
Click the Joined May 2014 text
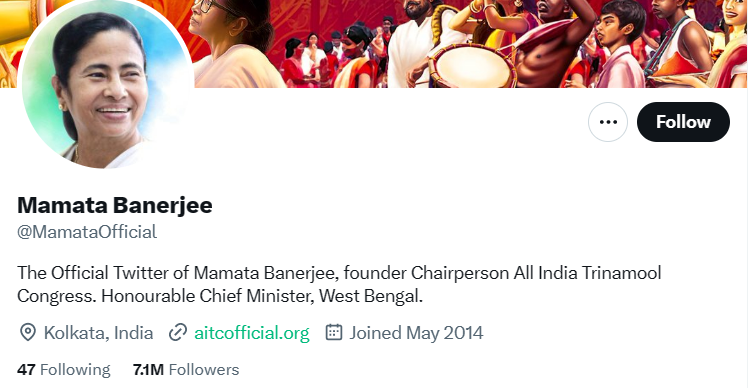pos(416,333)
